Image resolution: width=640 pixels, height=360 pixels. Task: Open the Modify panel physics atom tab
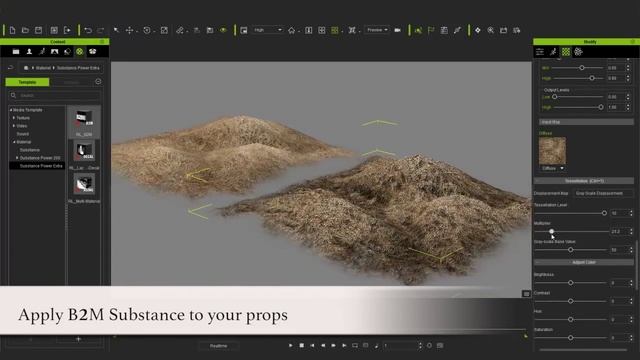coord(578,52)
